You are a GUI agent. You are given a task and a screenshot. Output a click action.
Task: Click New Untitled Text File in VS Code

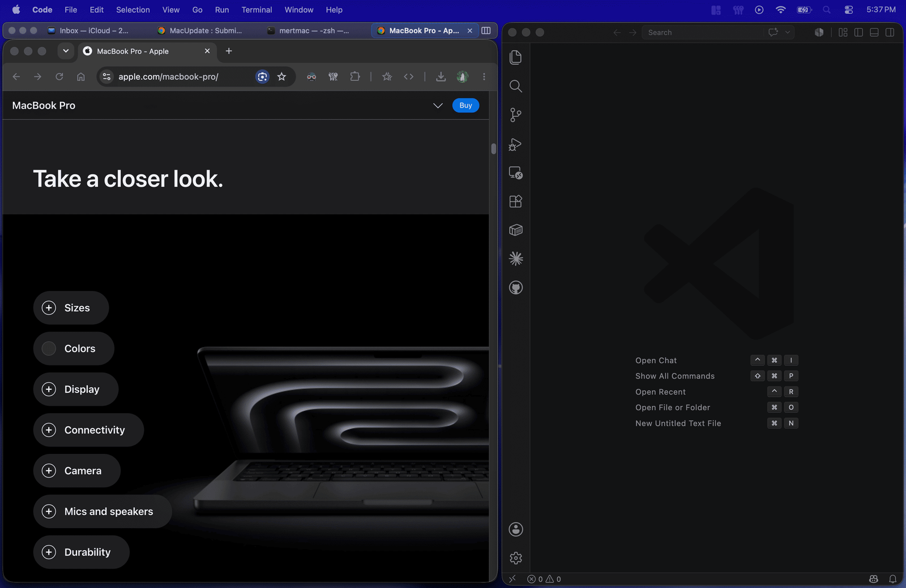click(678, 423)
